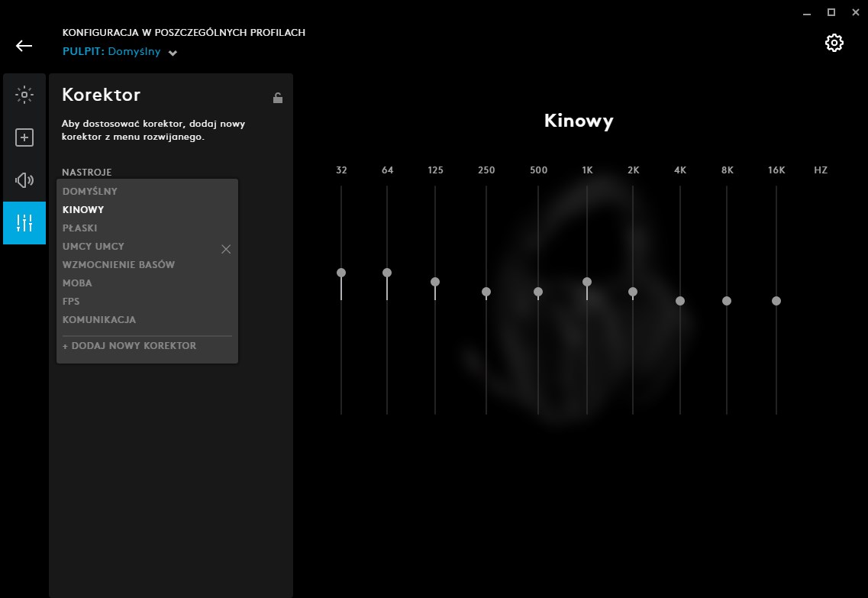Delete UMCY UMCY preset with X icon

tap(226, 249)
